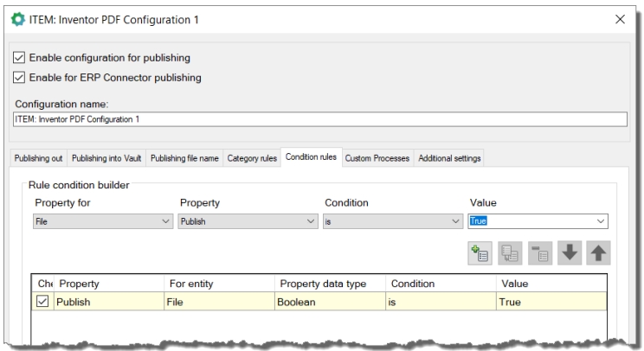Open the Category rules tab
This screenshot has width=644, height=351.
coord(252,158)
